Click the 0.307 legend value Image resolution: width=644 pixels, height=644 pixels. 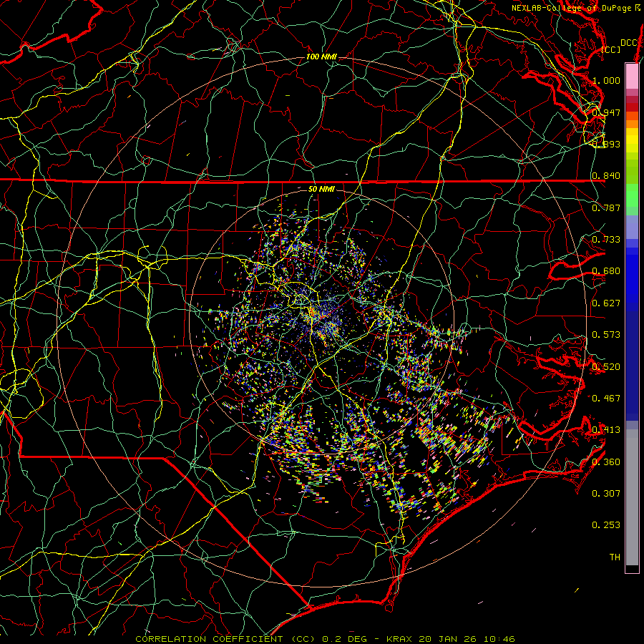point(606,494)
